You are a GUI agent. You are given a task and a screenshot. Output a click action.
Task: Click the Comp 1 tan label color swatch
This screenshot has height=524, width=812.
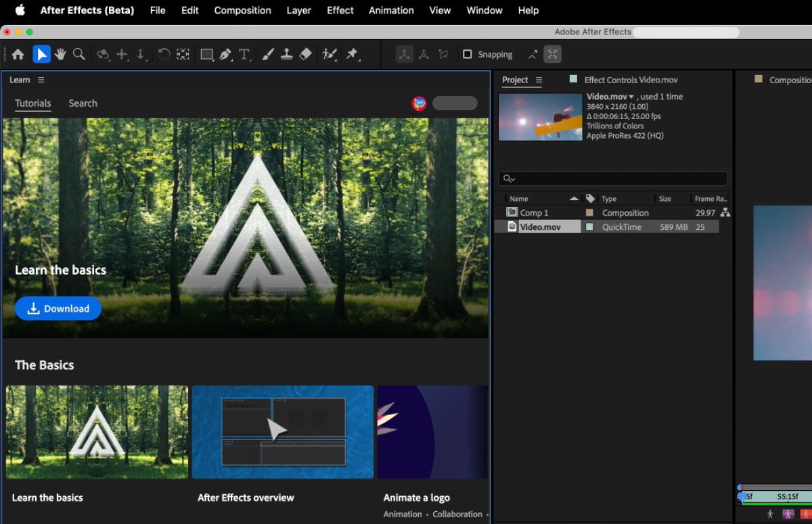(x=589, y=212)
